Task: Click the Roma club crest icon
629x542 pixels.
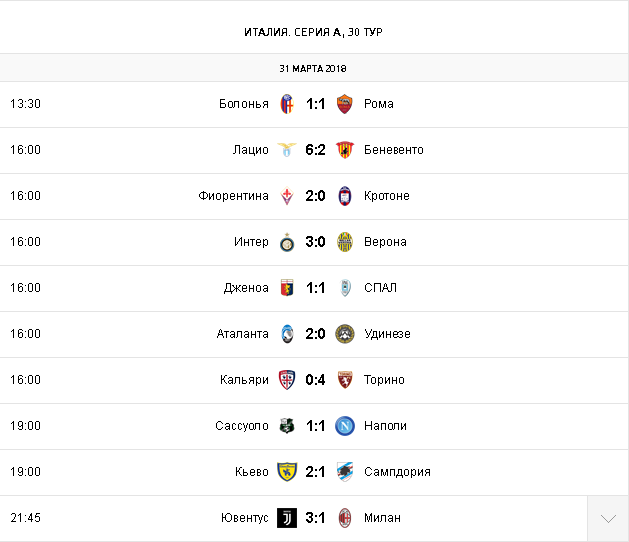Action: coord(345,104)
